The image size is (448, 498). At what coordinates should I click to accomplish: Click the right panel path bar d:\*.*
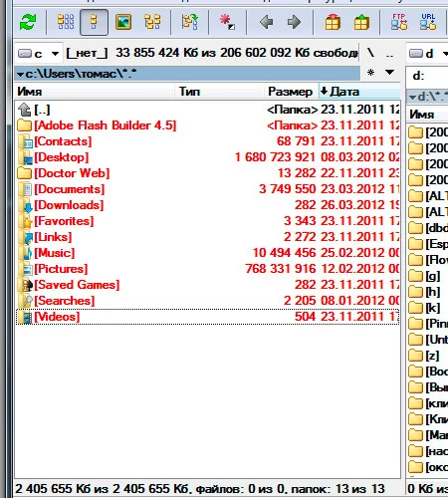[x=428, y=97]
